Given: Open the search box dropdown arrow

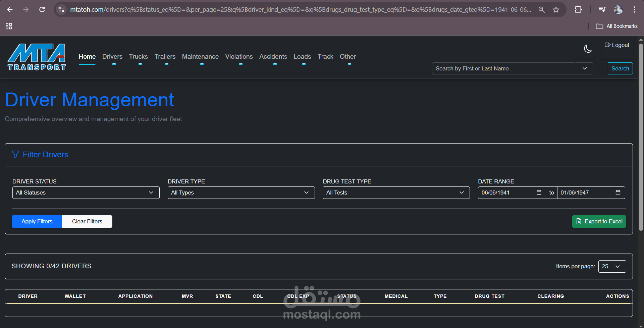Looking at the screenshot, I should click(585, 68).
